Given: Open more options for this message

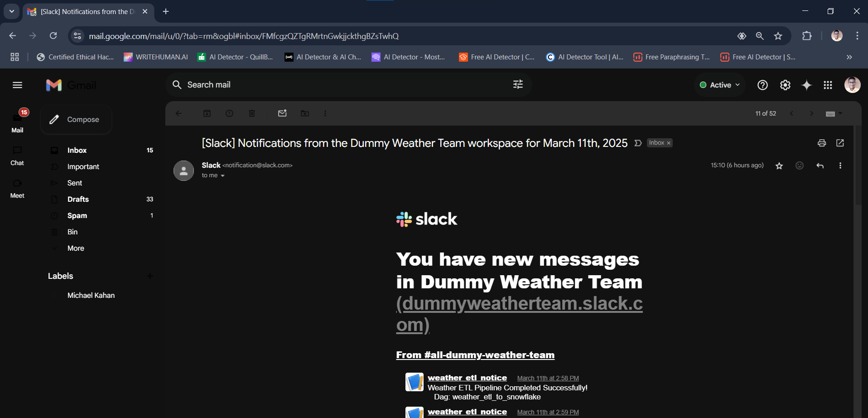Looking at the screenshot, I should click(840, 165).
